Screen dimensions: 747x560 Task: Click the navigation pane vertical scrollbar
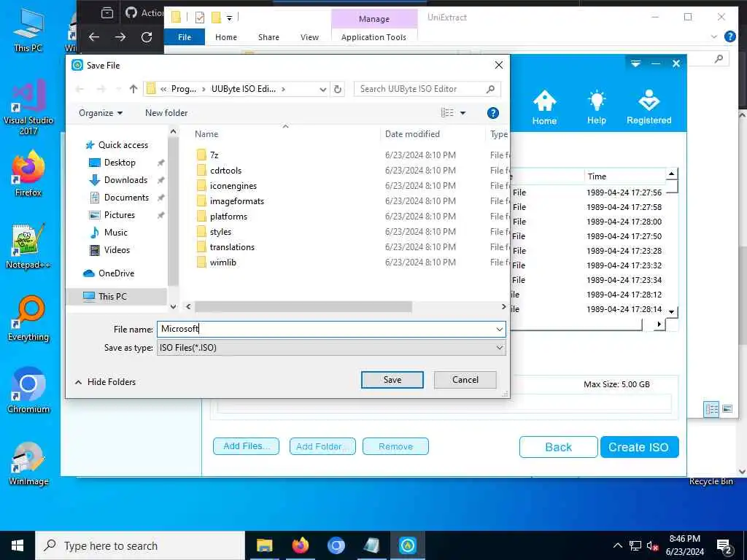pos(173,211)
